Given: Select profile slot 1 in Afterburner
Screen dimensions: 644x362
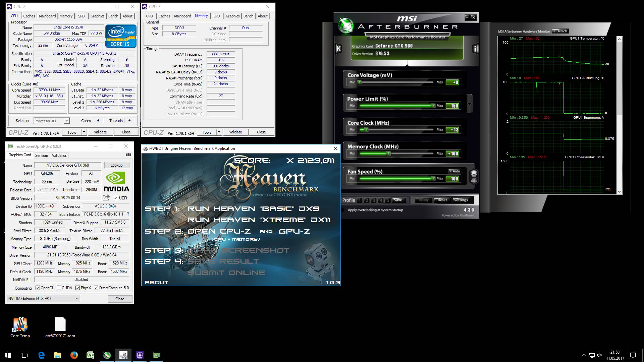Looking at the screenshot, I should pos(360,200).
